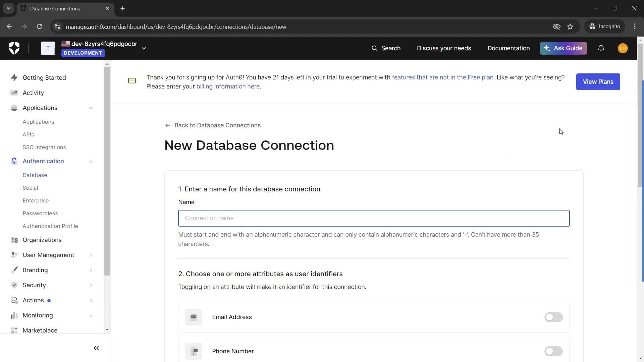Screen dimensions: 644x362
Task: Click the Search magnifier in header
Action: (374, 48)
